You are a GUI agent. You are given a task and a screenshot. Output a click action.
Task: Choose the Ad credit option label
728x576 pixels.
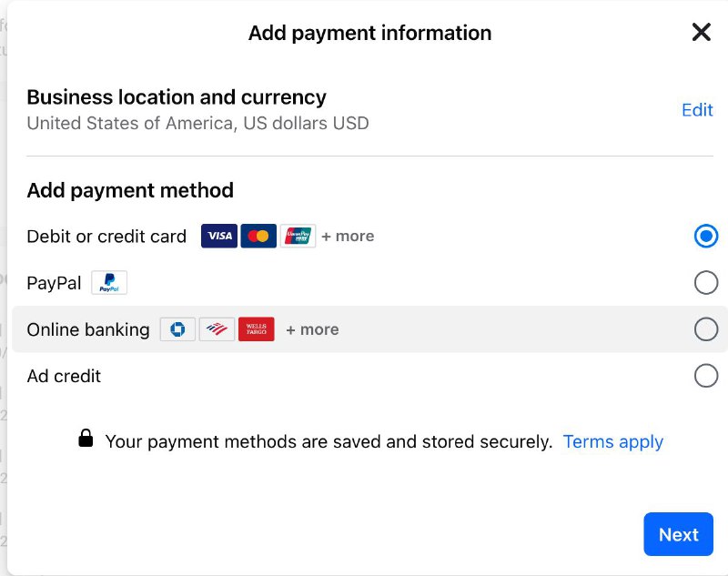point(64,376)
